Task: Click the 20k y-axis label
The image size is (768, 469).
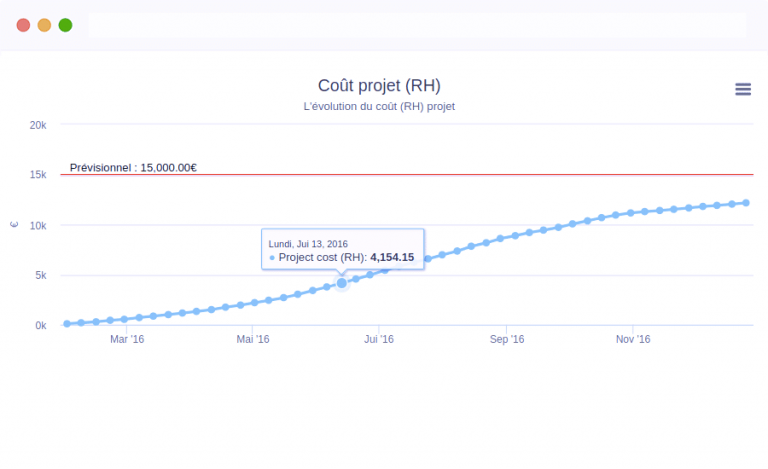Action: [38, 125]
